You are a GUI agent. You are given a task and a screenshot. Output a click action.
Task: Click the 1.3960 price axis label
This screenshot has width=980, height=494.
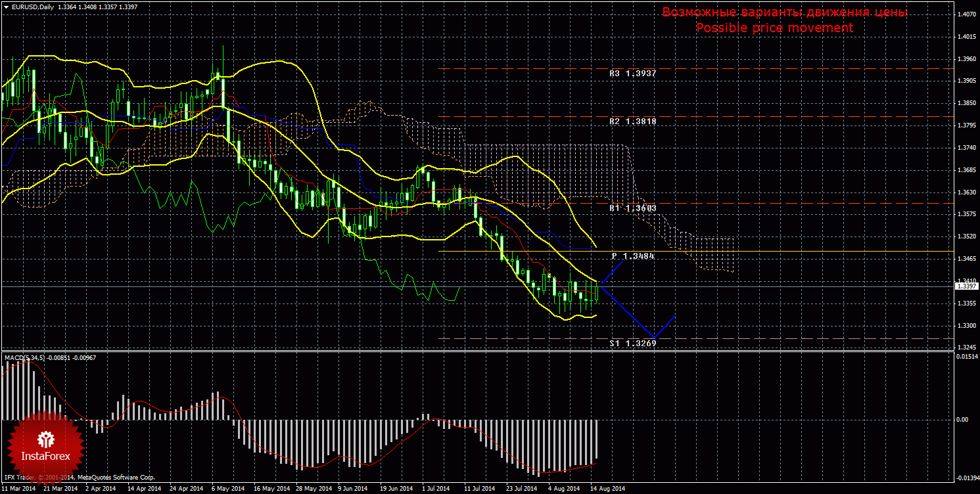coord(967,58)
